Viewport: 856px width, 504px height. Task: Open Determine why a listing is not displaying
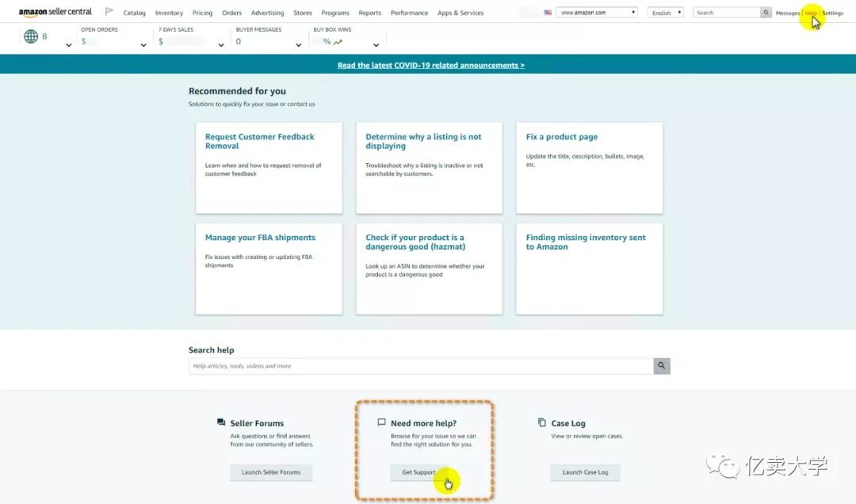pyautogui.click(x=429, y=168)
